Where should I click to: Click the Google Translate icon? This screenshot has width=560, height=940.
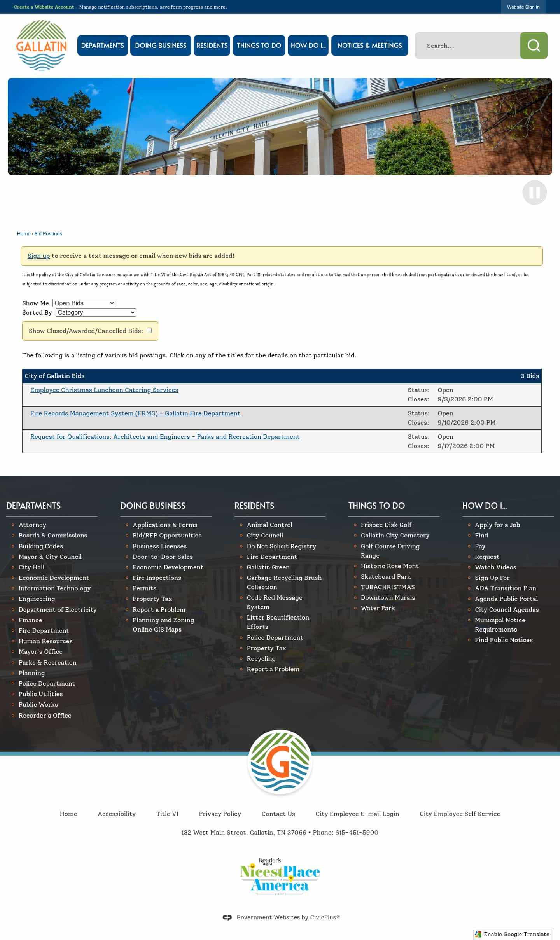point(478,934)
